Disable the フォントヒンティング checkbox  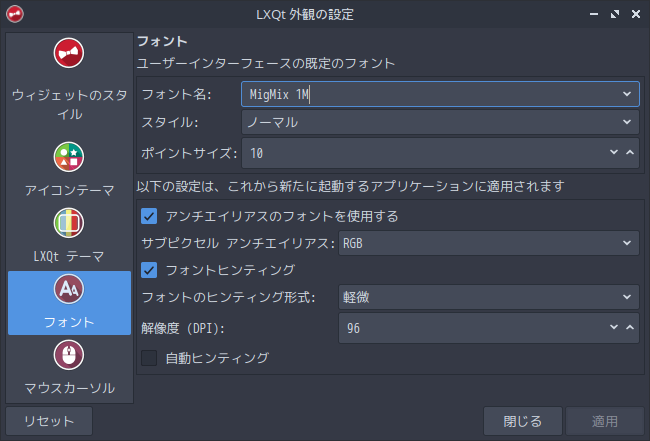[149, 270]
